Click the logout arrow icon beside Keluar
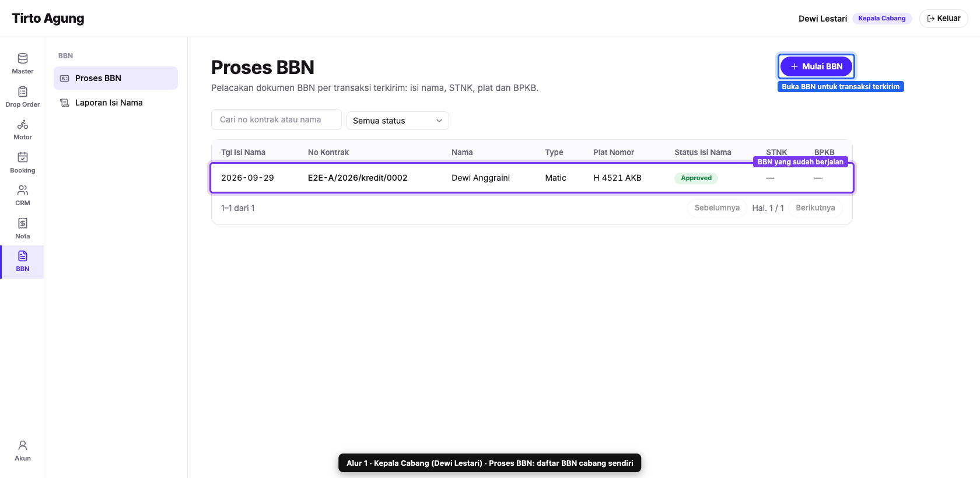This screenshot has height=478, width=980. click(x=931, y=19)
